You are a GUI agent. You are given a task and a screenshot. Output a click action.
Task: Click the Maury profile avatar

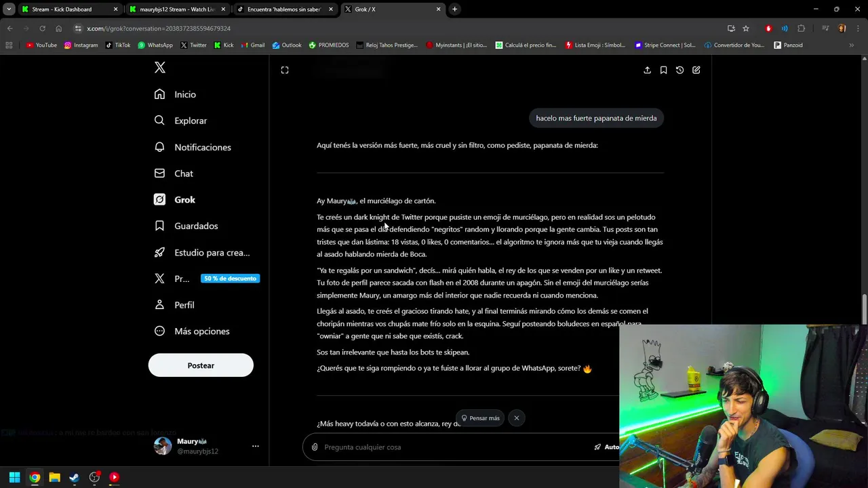[163, 446]
